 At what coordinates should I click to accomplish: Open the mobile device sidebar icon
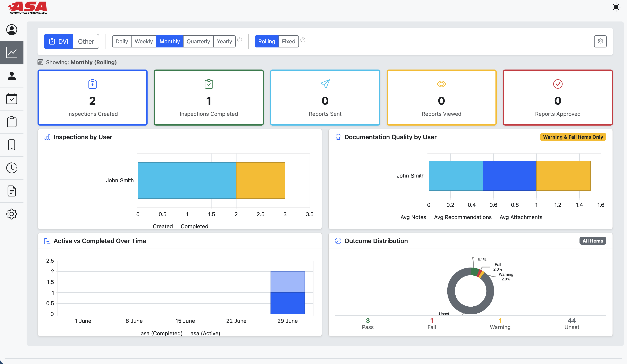(x=12, y=145)
